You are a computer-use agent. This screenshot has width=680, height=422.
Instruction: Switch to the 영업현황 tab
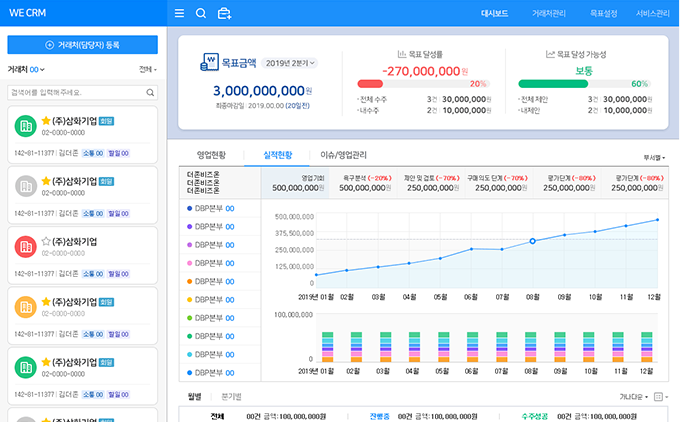[x=211, y=155]
